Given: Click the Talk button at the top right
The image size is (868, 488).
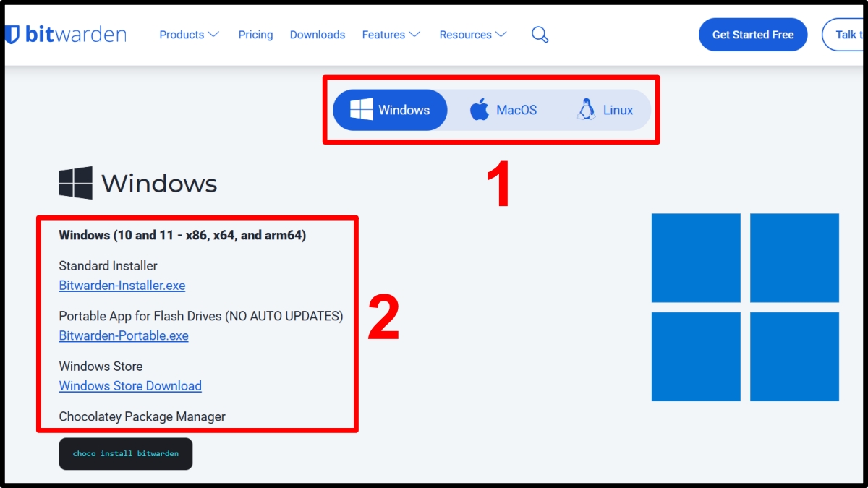Looking at the screenshot, I should (x=843, y=35).
